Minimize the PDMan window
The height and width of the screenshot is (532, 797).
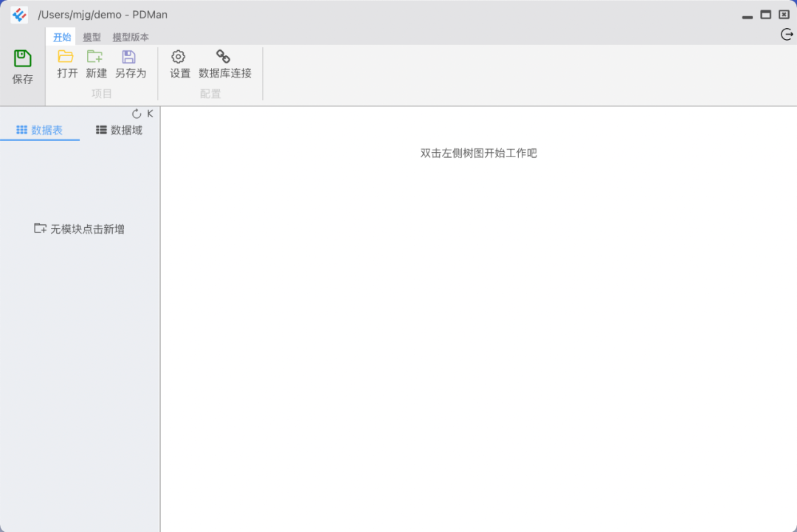tap(747, 15)
